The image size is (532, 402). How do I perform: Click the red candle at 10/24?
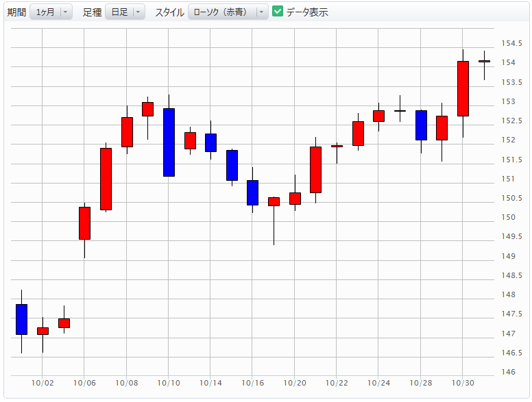pyautogui.click(x=378, y=116)
